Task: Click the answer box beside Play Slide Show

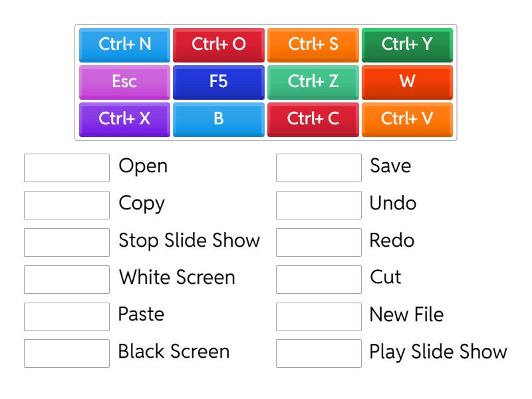Action: click(x=319, y=352)
